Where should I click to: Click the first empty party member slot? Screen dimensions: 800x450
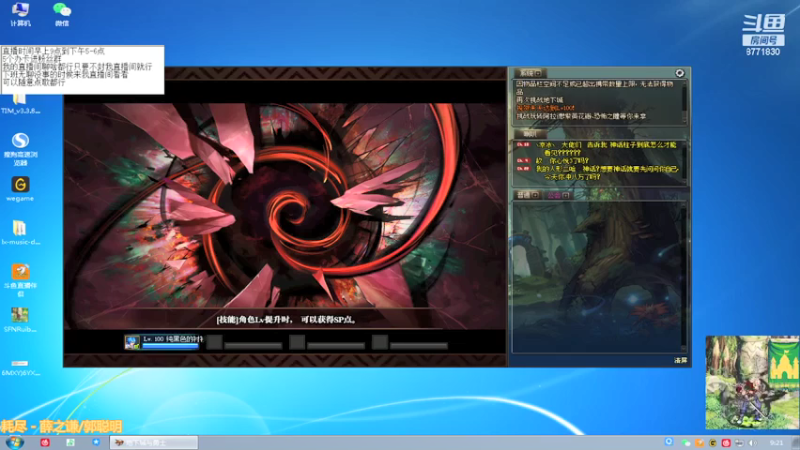click(214, 342)
